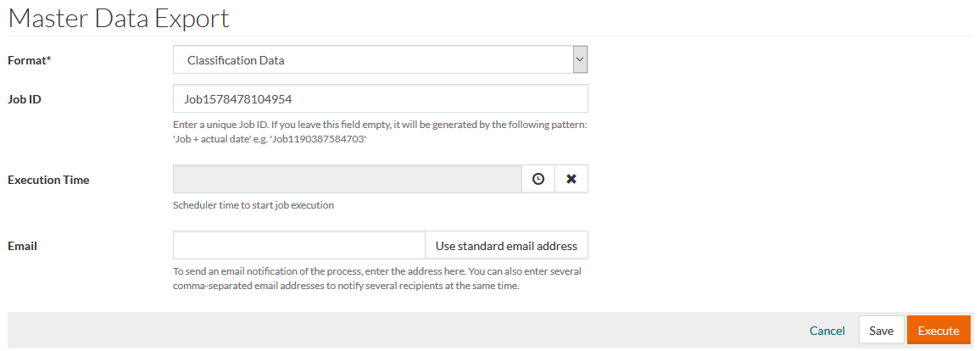The width and height of the screenshot is (980, 351).
Task: Cancel the Master Data Export
Action: (827, 331)
